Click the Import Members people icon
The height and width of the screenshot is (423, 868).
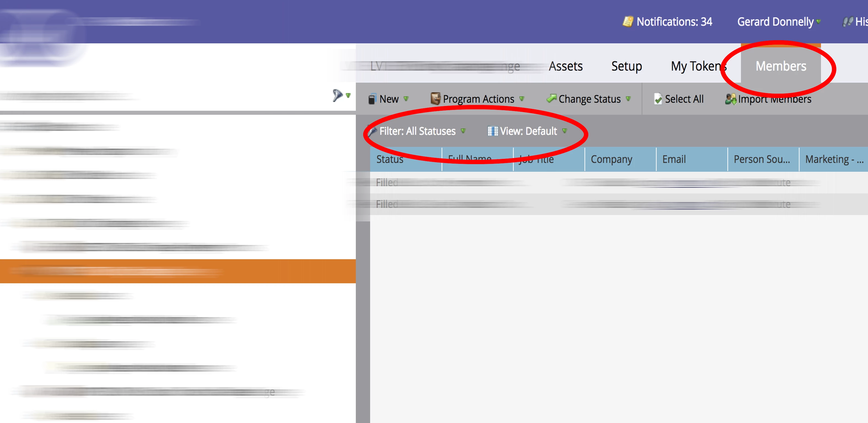tap(730, 99)
